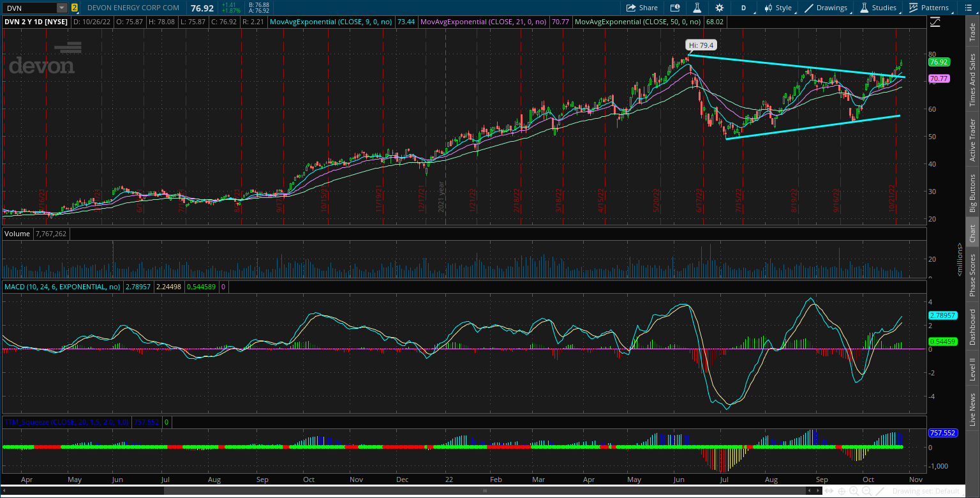Click the TTM_Squeeze study label
This screenshot has height=498, width=980.
66,422
